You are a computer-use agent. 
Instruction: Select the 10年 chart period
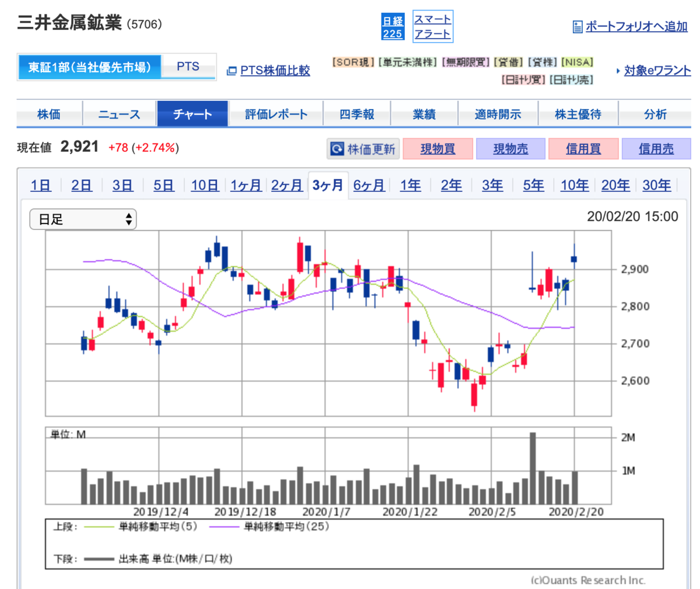(575, 186)
